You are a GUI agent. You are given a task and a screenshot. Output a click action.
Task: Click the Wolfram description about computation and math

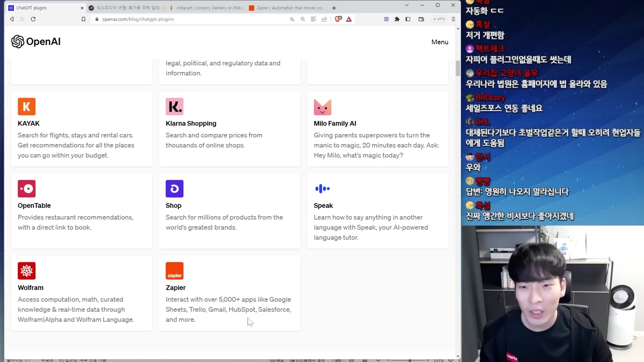click(76, 309)
